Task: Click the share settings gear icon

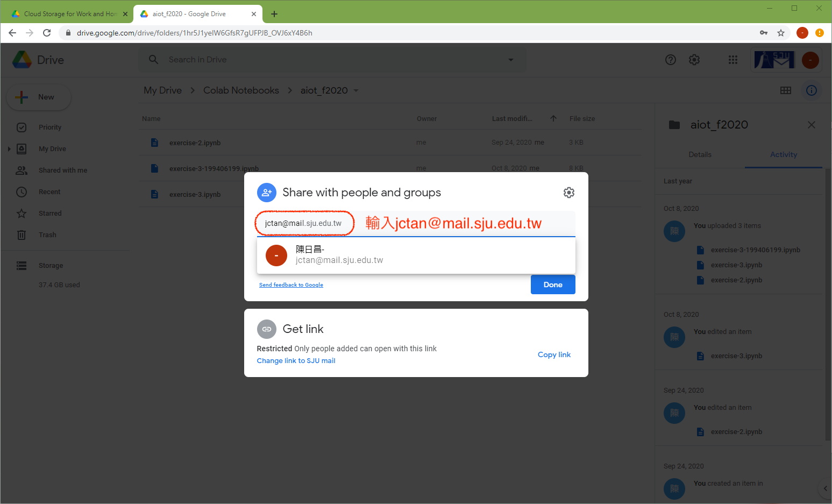Action: tap(568, 193)
